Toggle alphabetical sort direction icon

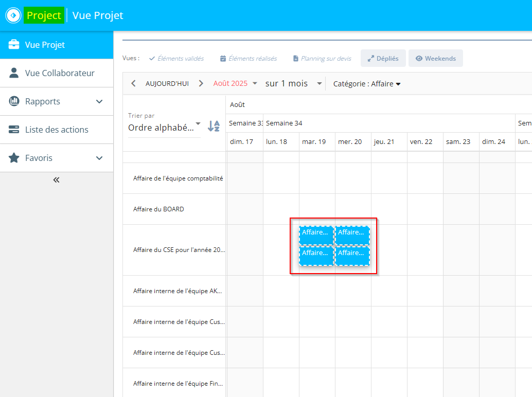coord(214,126)
